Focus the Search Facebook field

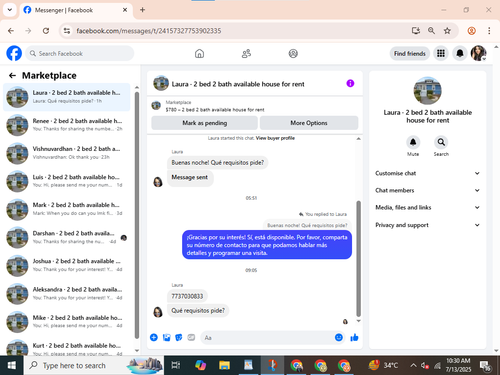coord(80,53)
